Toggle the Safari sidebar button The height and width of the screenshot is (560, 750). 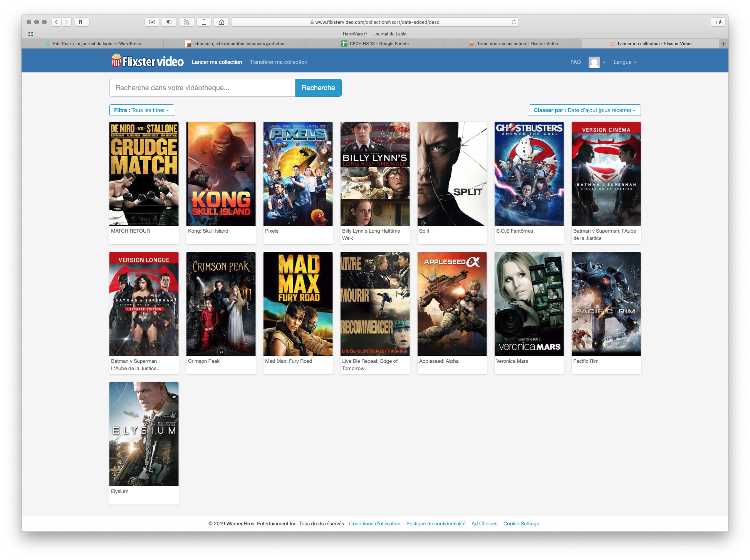82,22
